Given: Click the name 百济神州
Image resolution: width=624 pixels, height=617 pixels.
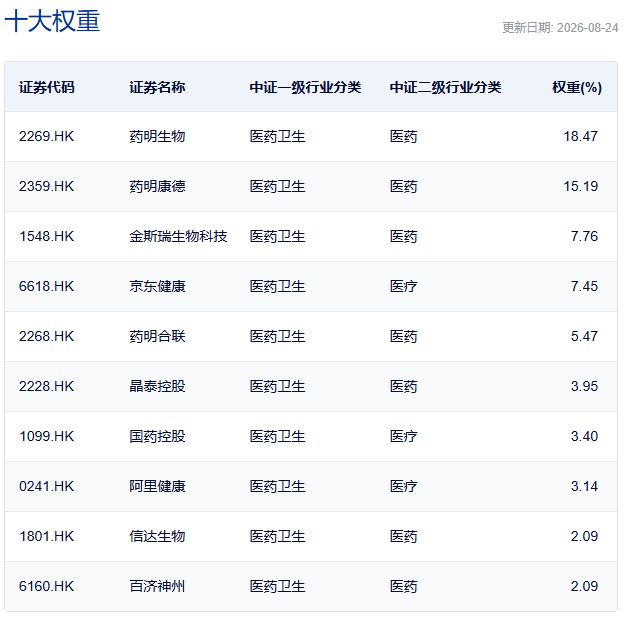Looking at the screenshot, I should pyautogui.click(x=157, y=586).
